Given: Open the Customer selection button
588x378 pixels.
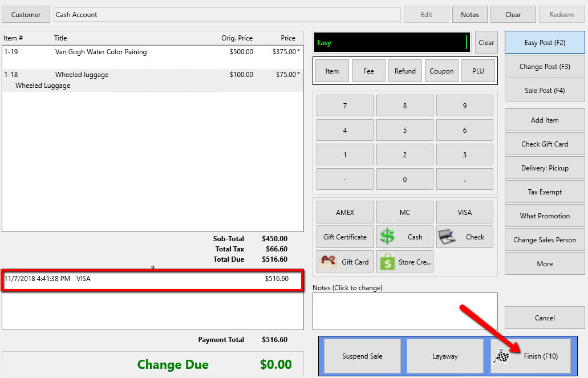Looking at the screenshot, I should coord(26,15).
